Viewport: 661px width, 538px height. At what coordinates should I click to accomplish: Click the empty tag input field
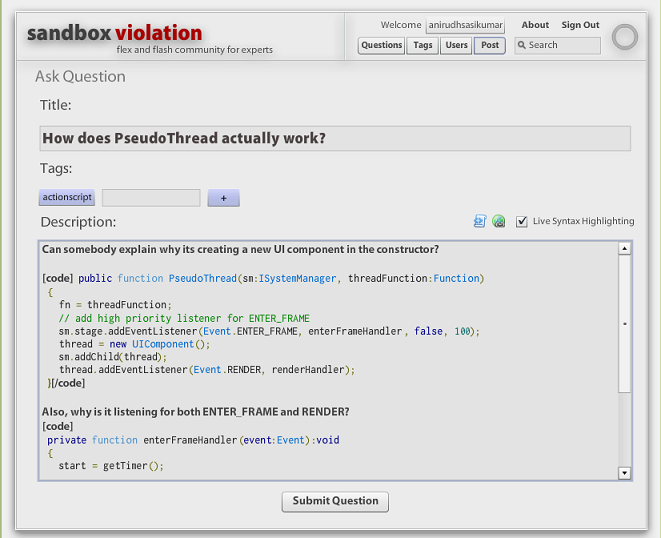[151, 198]
